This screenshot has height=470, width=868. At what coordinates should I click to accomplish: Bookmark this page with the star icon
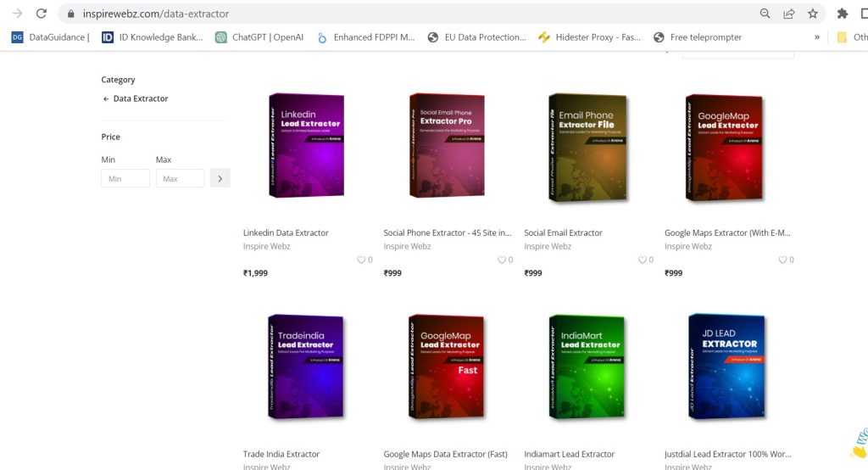pos(813,14)
